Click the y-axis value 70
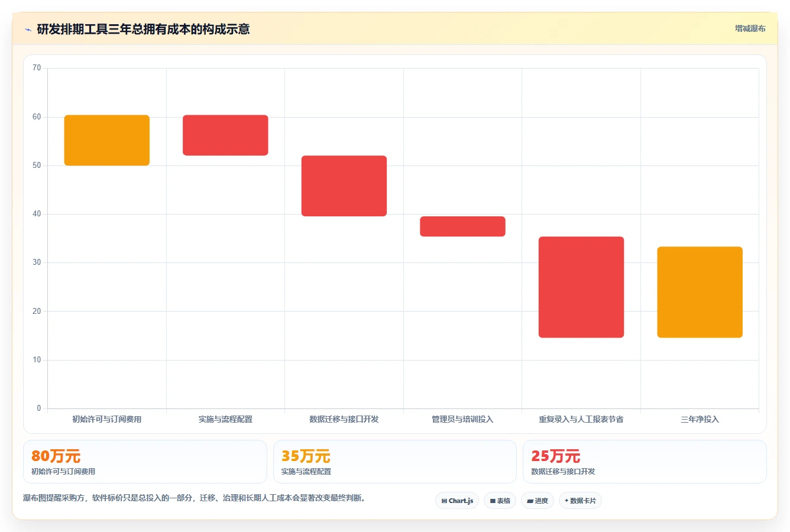Image resolution: width=790 pixels, height=532 pixels. 37,68
